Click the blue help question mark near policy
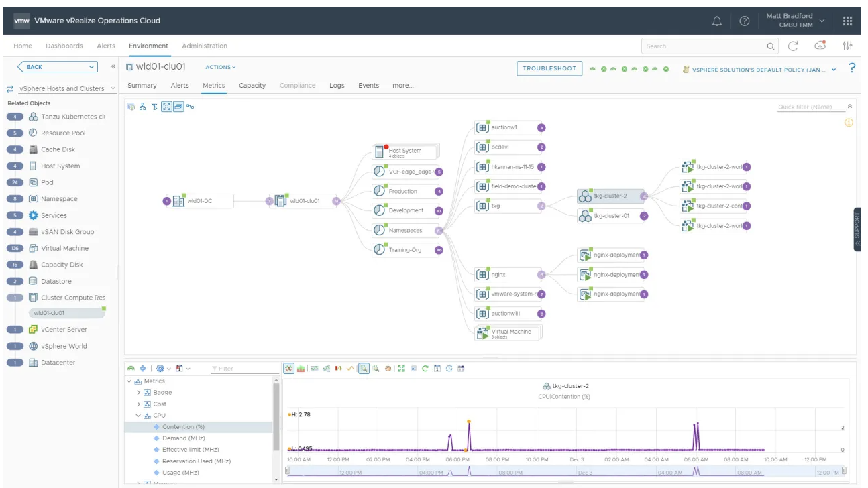868x488 pixels. (852, 68)
